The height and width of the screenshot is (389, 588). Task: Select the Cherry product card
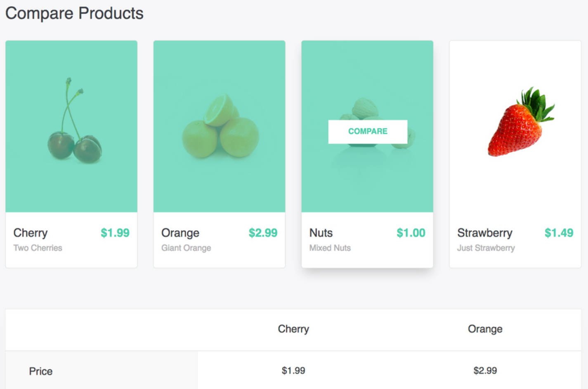click(71, 153)
